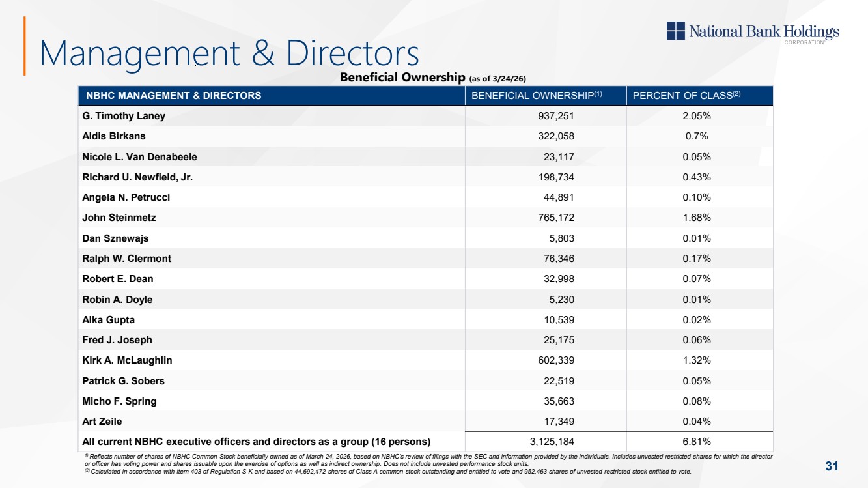868x488 pixels.
Task: Select the 'Management & Directors' slide title
Action: [x=229, y=53]
